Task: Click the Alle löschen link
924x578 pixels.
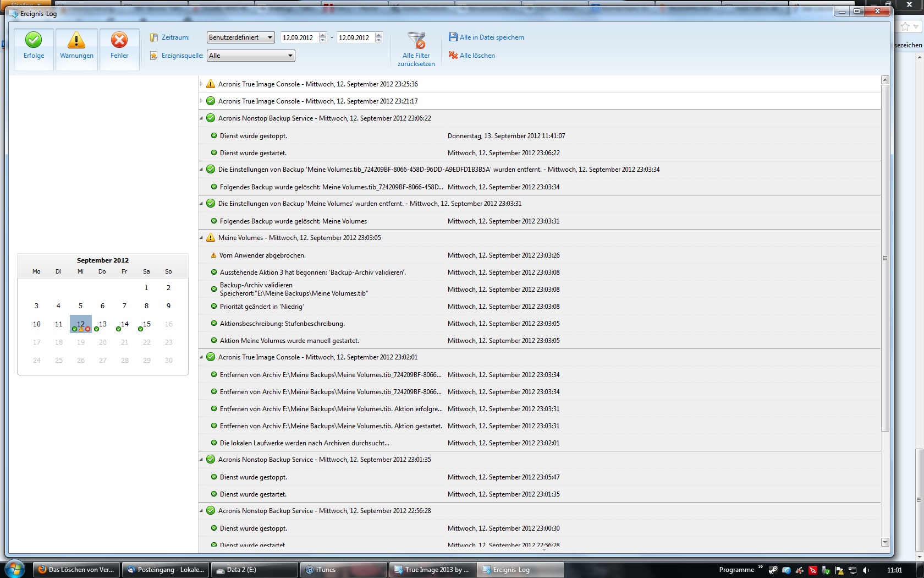Action: 477,56
